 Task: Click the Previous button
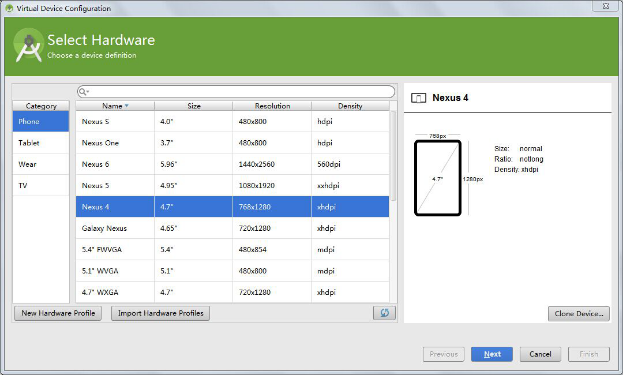pyautogui.click(x=444, y=354)
